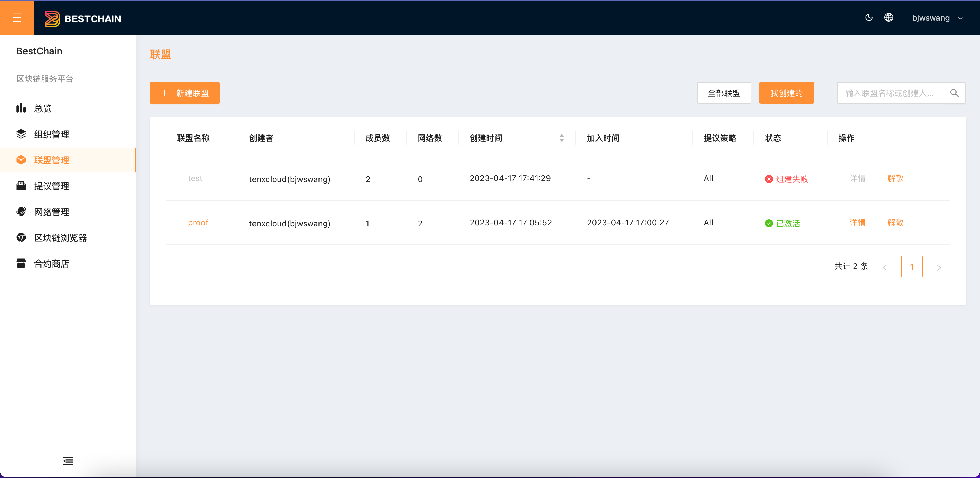Open the proof alliance name link
Screen dimensions: 980x478
pos(198,222)
